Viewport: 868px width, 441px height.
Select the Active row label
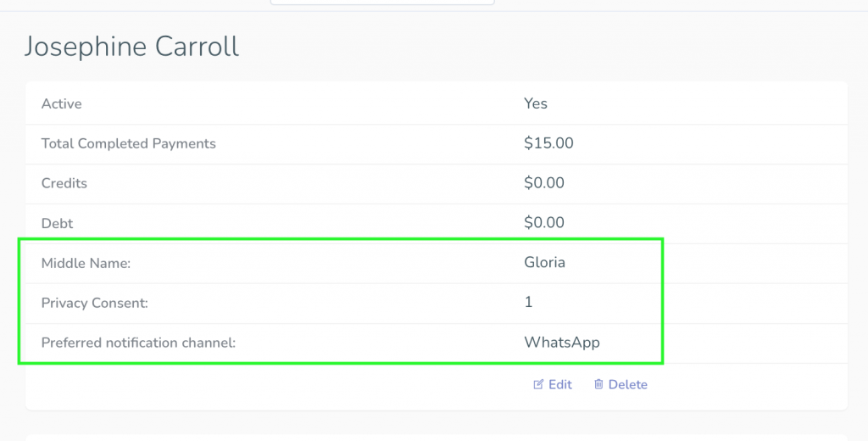[61, 104]
